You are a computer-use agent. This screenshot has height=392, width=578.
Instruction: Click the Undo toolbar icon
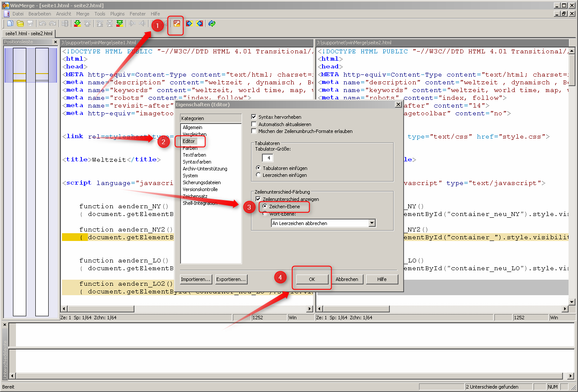pyautogui.click(x=42, y=23)
